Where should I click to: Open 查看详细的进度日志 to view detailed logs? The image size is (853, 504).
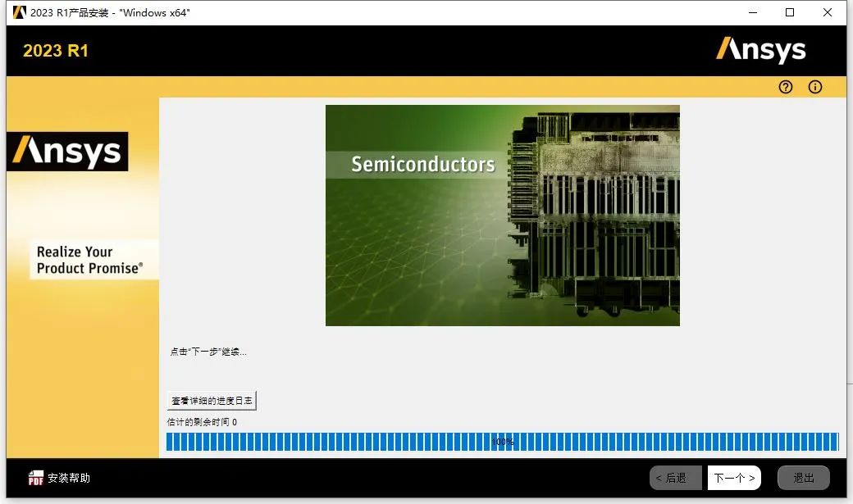click(x=212, y=400)
